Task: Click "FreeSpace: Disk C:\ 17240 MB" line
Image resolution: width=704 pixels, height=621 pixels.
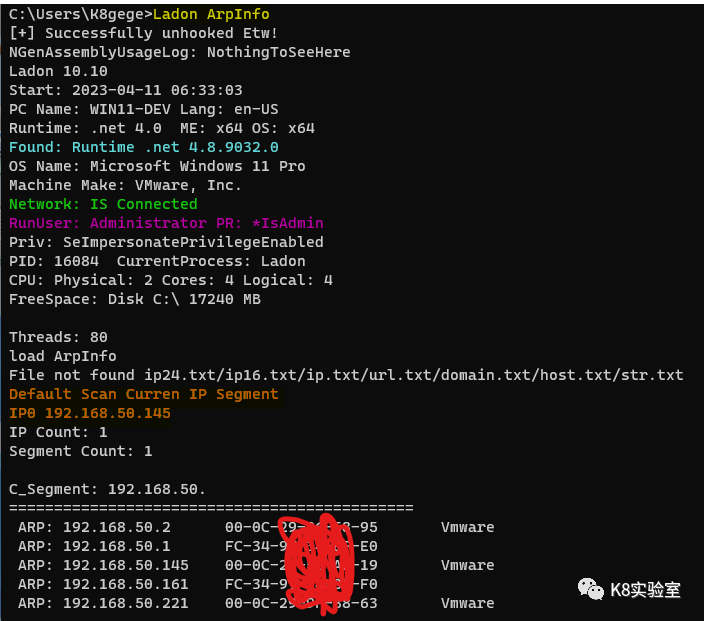Action: click(135, 299)
